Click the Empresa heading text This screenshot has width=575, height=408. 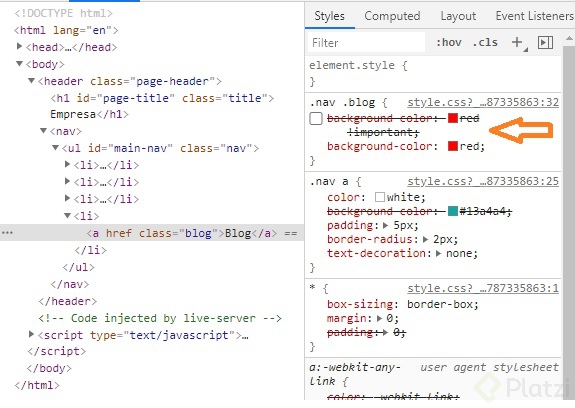coord(73,114)
